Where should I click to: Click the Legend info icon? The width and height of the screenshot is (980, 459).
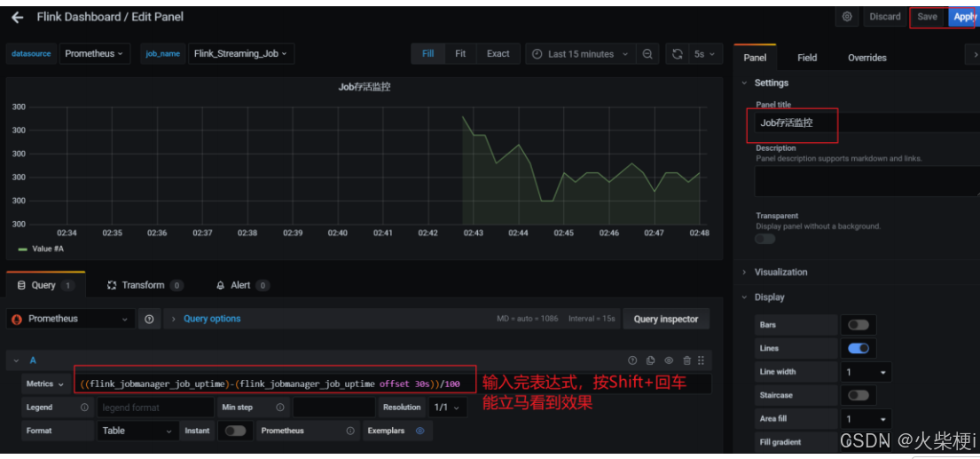pyautogui.click(x=84, y=408)
